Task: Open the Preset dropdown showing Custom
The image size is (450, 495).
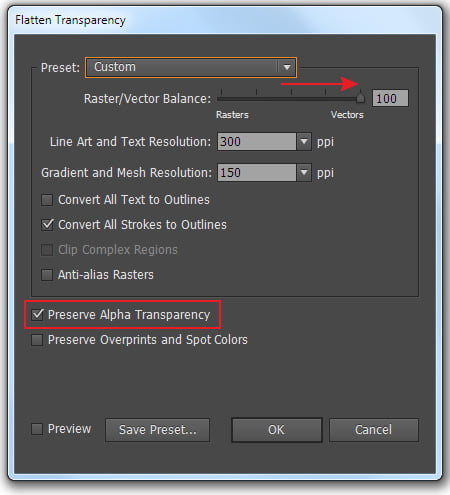Action: click(191, 68)
